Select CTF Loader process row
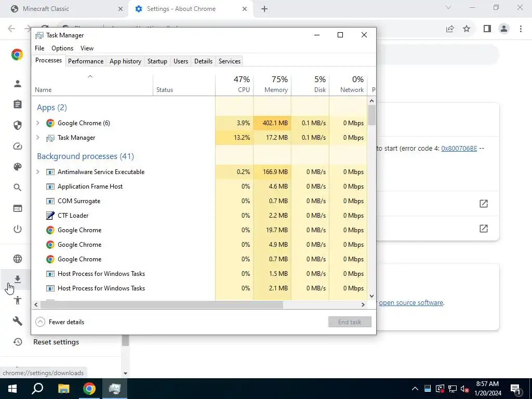 coord(199,216)
